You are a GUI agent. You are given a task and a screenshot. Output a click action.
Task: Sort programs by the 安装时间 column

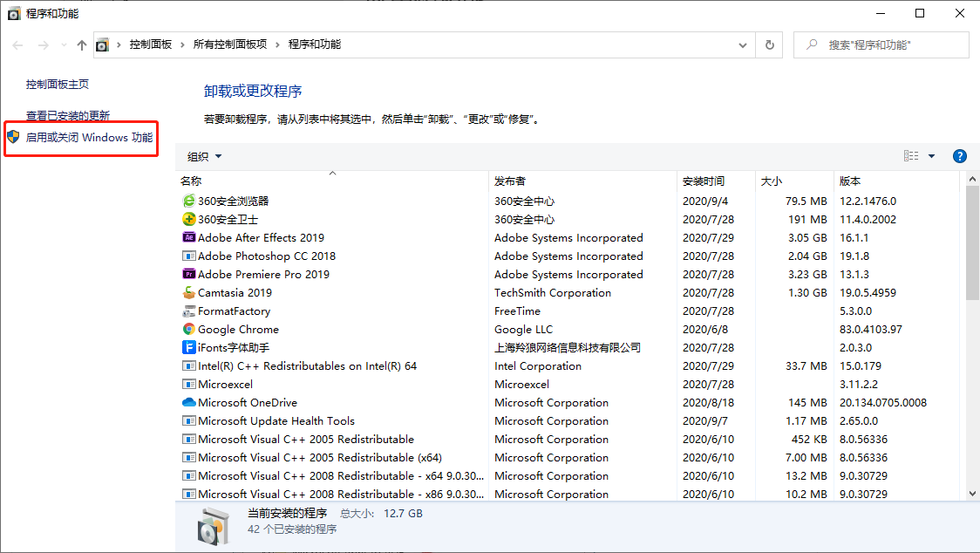704,181
